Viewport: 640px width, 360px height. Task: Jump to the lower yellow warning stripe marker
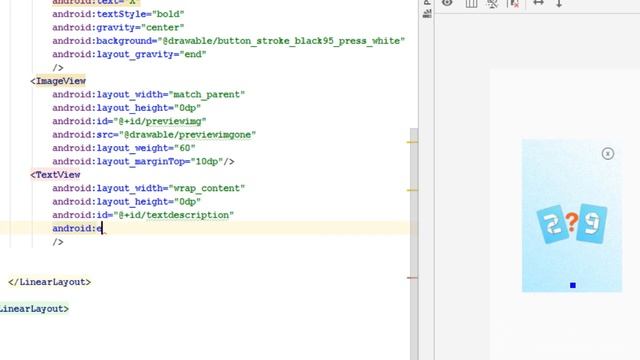[x=412, y=190]
